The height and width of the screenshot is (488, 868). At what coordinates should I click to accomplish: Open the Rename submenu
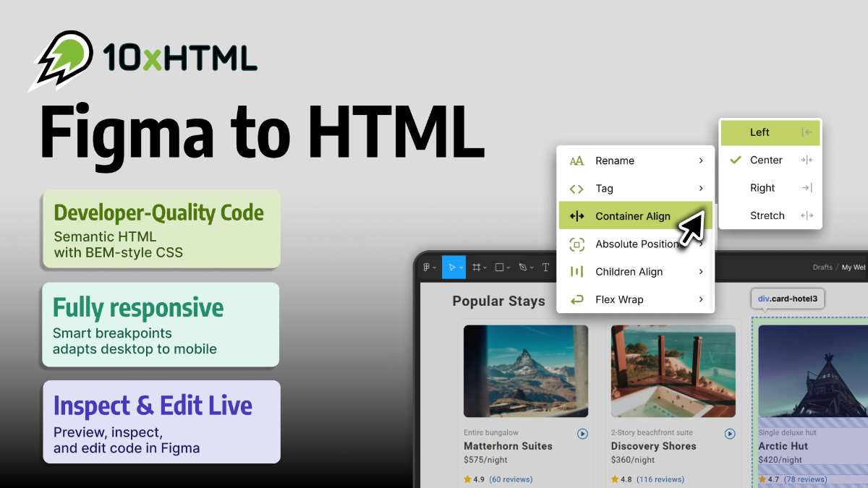(615, 160)
